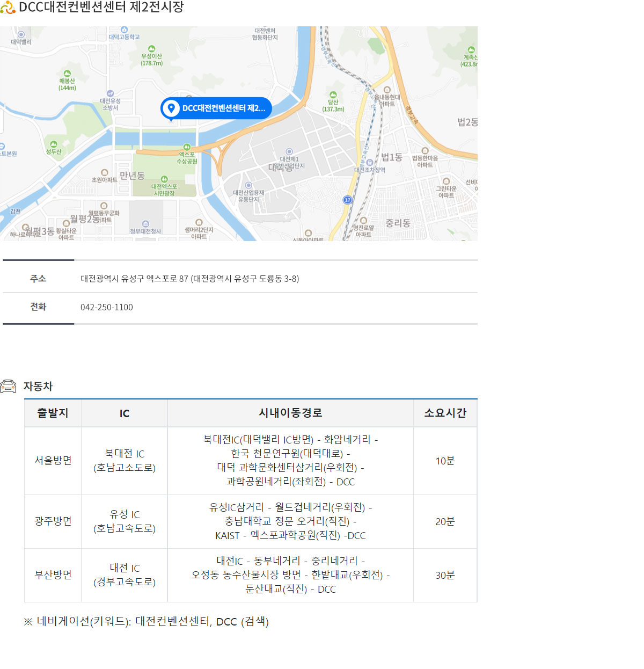Click the 대전유성소방서 fire station marker

click(111, 93)
